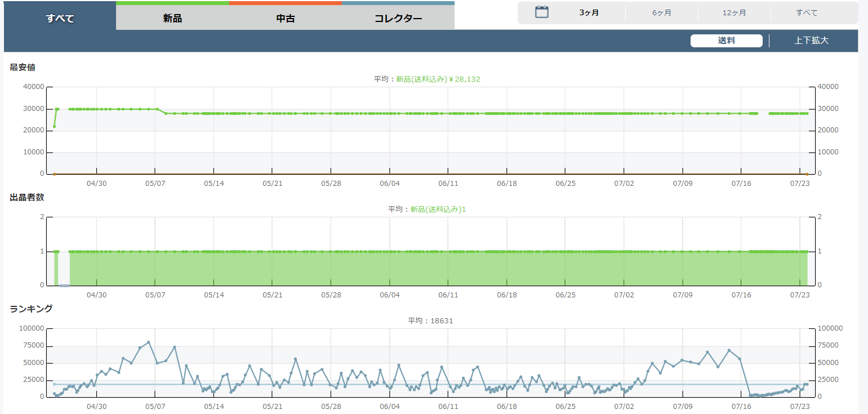The width and height of the screenshot is (868, 414).
Task: Switch to the 新品 tab
Action: [x=172, y=18]
